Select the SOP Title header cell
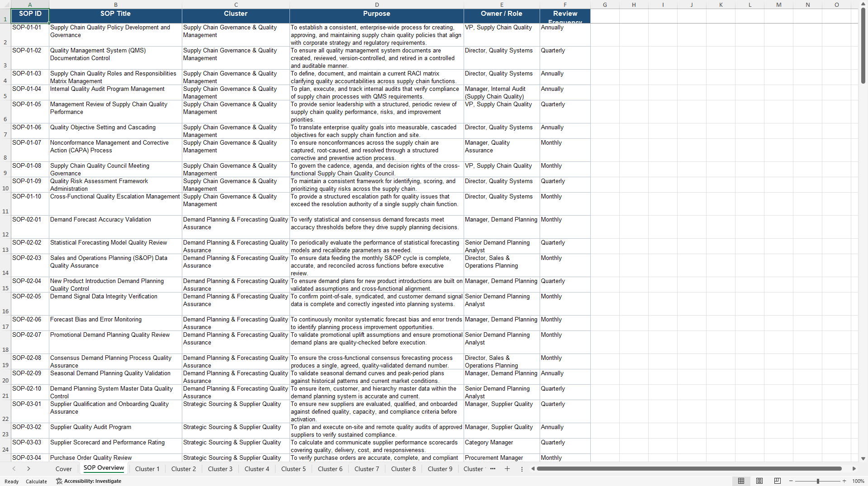The height and width of the screenshot is (486, 868). tap(115, 16)
